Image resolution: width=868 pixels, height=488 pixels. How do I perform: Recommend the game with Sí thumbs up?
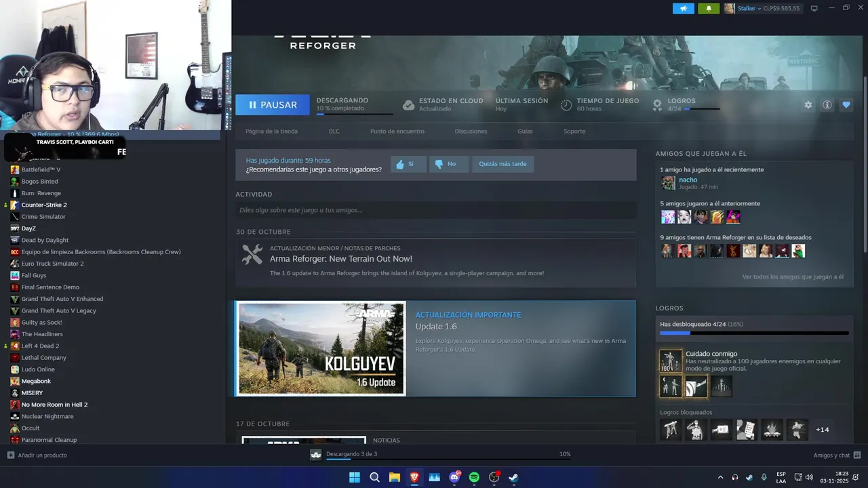click(408, 164)
